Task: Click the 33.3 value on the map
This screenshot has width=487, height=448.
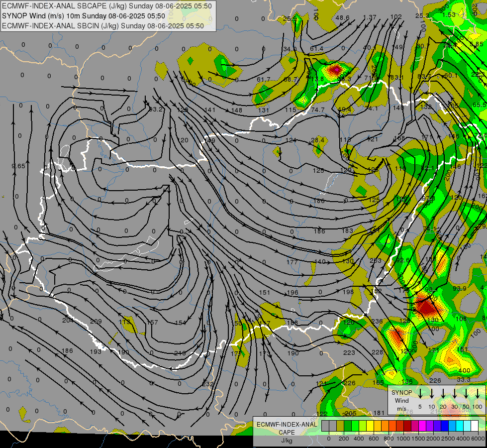Action: click(464, 379)
